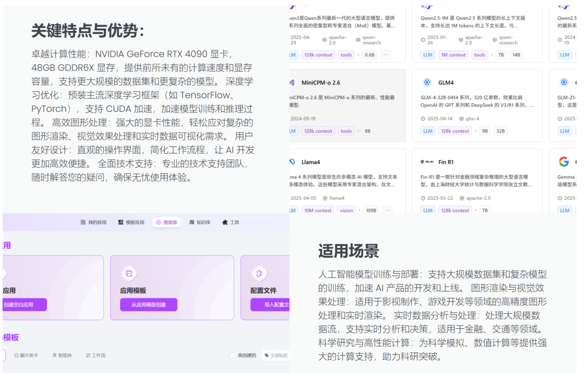Viewport: 588px width, 373px height.
Task: Click the puzzle-piece 工具 icon
Action: pos(225,222)
